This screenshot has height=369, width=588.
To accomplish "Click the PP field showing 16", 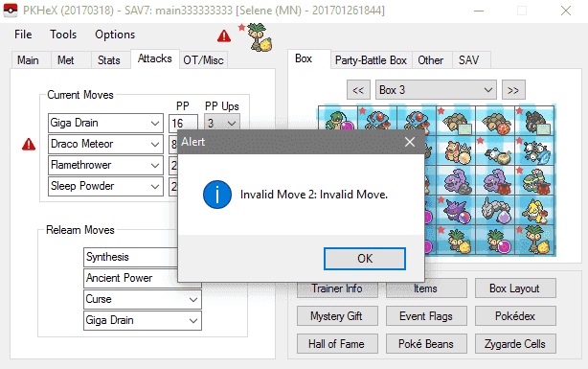I will 183,123.
